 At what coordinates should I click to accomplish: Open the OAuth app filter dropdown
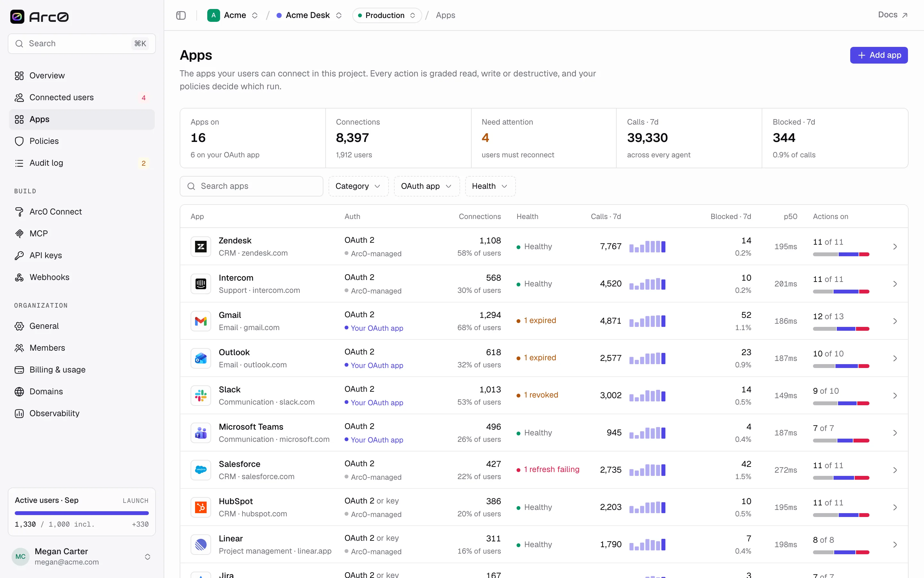(x=426, y=186)
